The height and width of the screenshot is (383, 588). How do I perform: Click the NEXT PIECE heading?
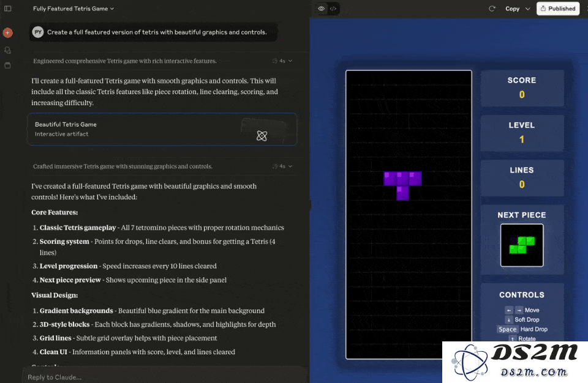[x=522, y=215]
